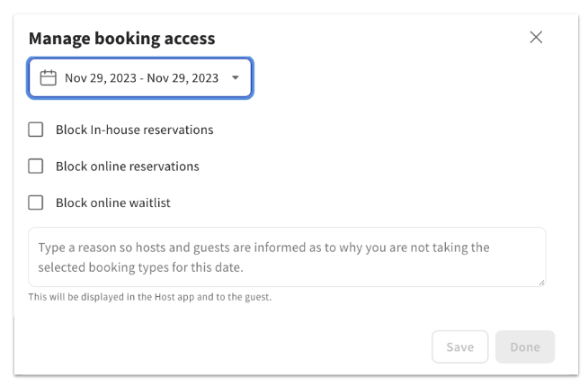Click the Done button
The height and width of the screenshot is (387, 588).
click(x=525, y=347)
